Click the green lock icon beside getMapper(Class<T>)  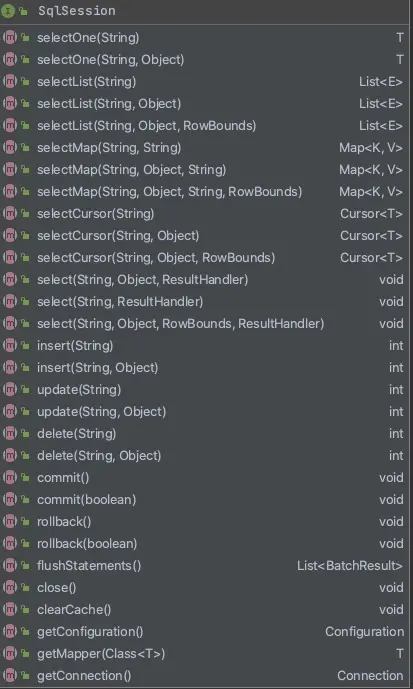point(25,654)
